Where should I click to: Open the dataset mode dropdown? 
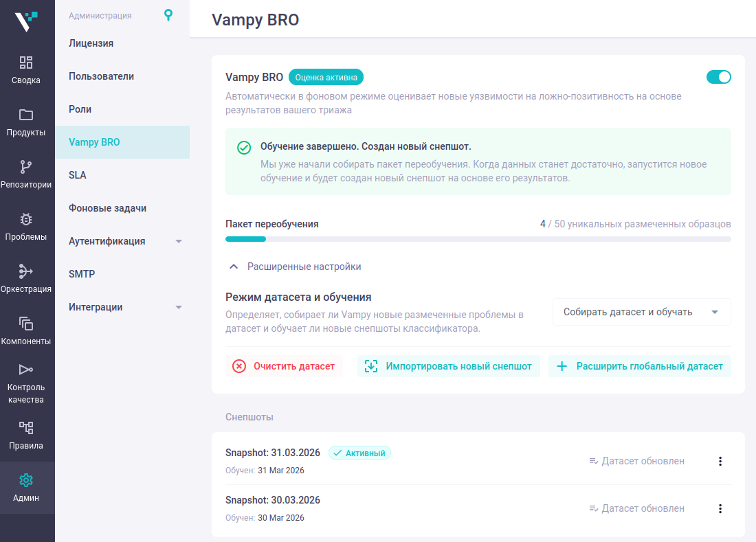641,312
